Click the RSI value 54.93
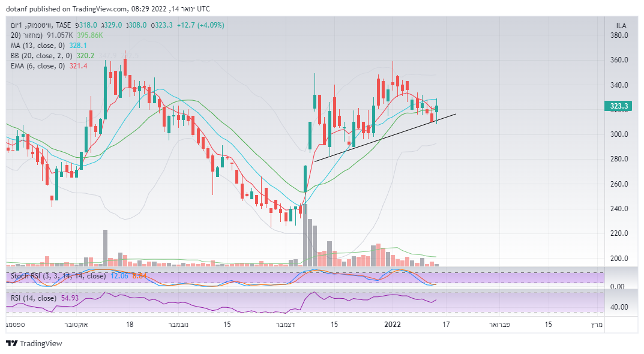The image size is (644, 354). coord(70,298)
